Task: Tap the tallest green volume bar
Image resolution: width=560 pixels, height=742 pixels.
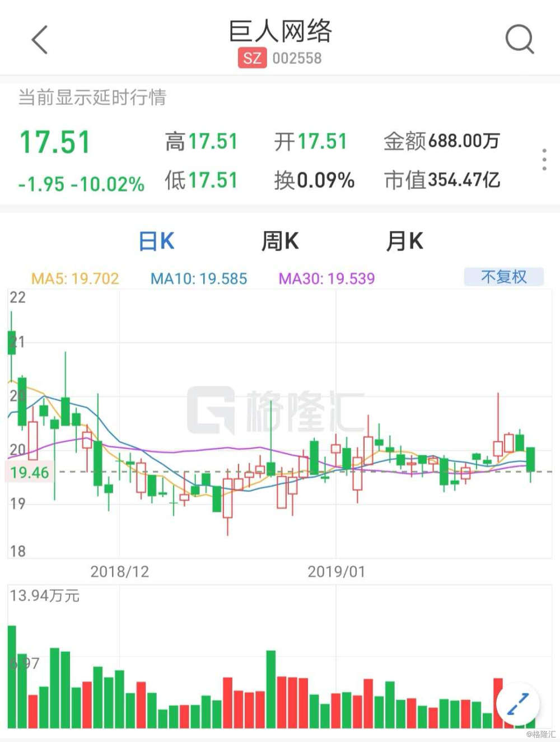Action: (x=12, y=676)
